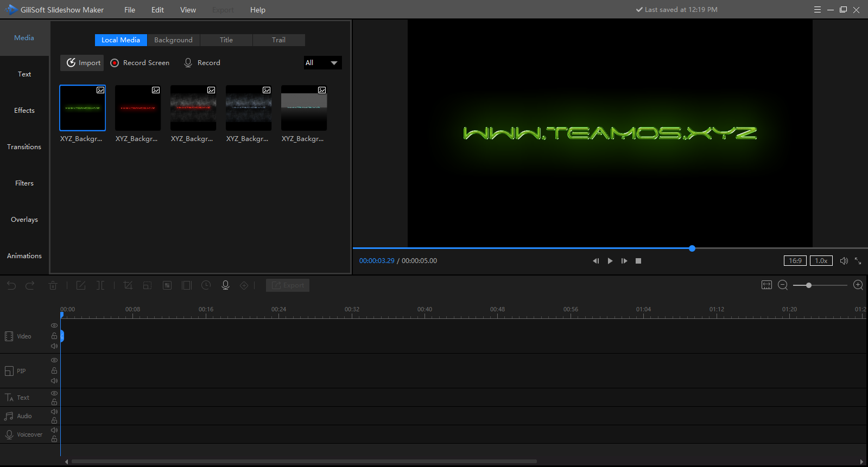Toggle Text track visibility with the eye icon

pyautogui.click(x=54, y=393)
